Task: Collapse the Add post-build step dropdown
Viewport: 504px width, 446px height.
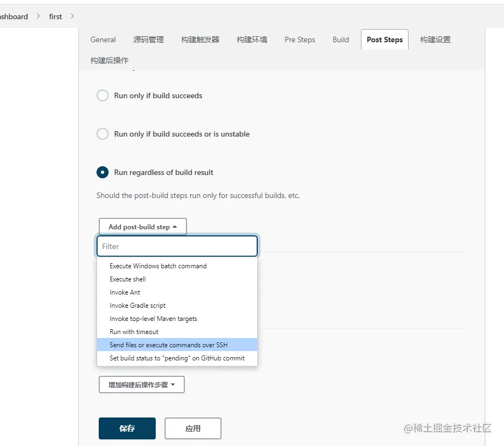Action: (x=143, y=227)
